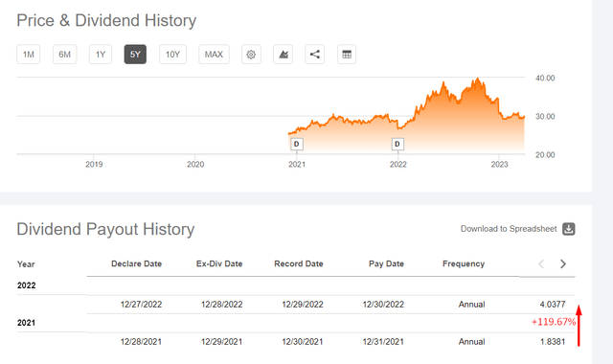Click the 2019 x-axis label
The height and width of the screenshot is (364, 613).
point(94,165)
